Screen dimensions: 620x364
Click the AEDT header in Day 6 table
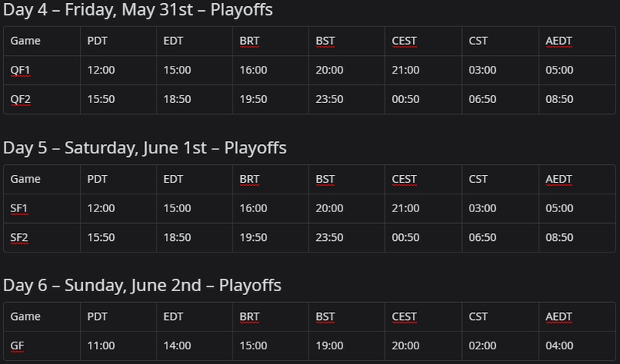559,317
